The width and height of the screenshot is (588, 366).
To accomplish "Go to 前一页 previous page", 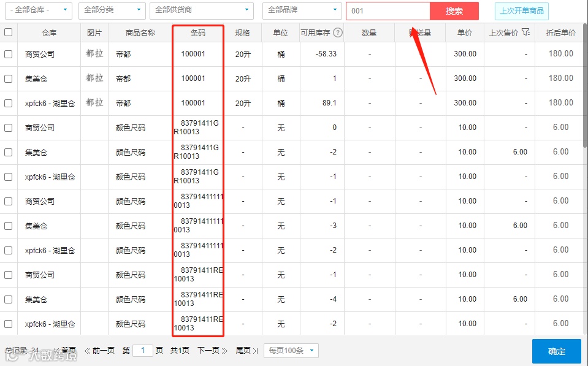I will click(99, 351).
